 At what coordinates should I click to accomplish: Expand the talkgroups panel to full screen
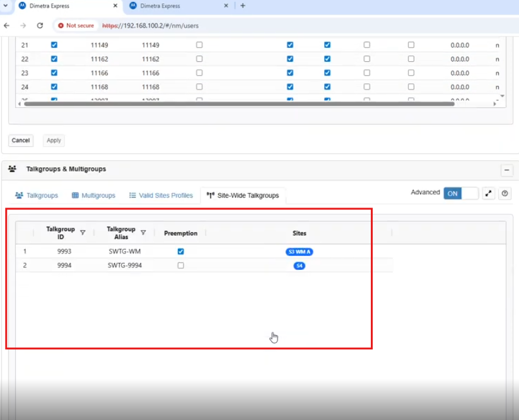pos(489,194)
